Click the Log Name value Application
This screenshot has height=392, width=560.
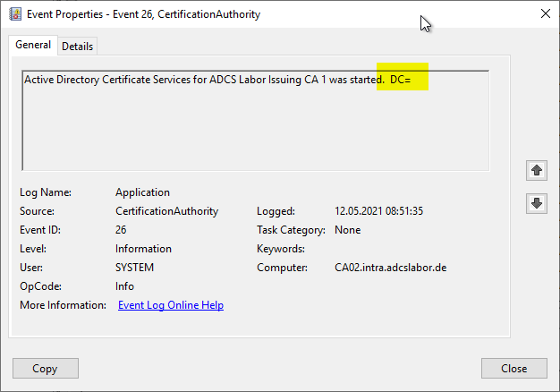tap(142, 192)
